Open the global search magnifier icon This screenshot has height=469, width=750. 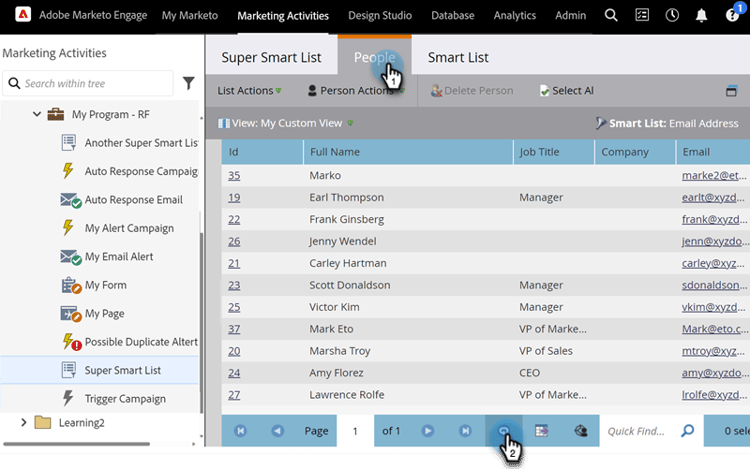click(x=611, y=15)
